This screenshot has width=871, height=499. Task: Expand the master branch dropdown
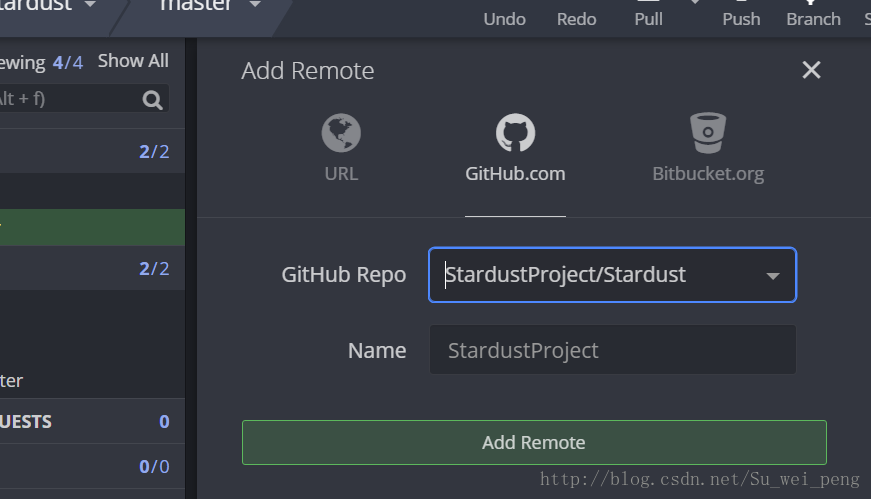click(x=255, y=4)
